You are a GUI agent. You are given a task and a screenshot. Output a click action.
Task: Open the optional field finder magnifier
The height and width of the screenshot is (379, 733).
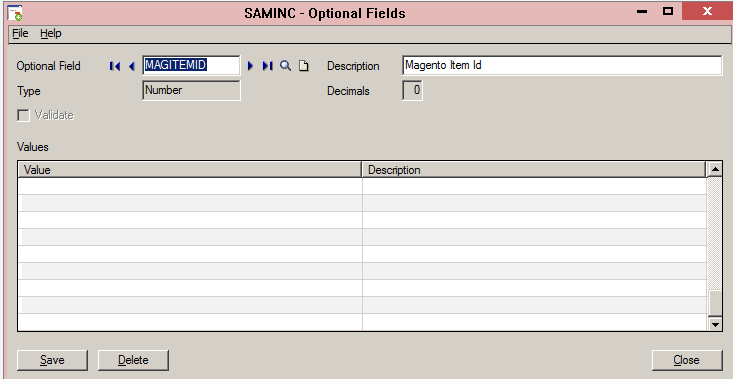[285, 66]
